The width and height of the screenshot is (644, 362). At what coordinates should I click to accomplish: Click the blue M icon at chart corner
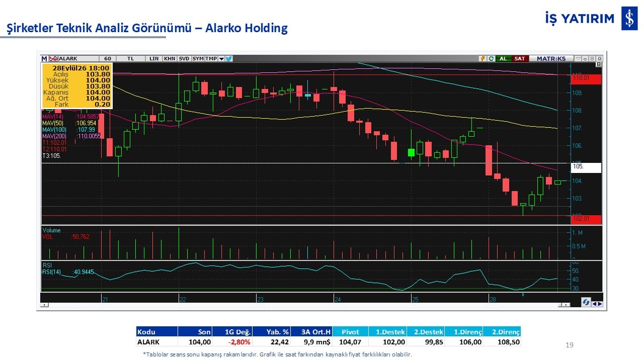pyautogui.click(x=44, y=58)
